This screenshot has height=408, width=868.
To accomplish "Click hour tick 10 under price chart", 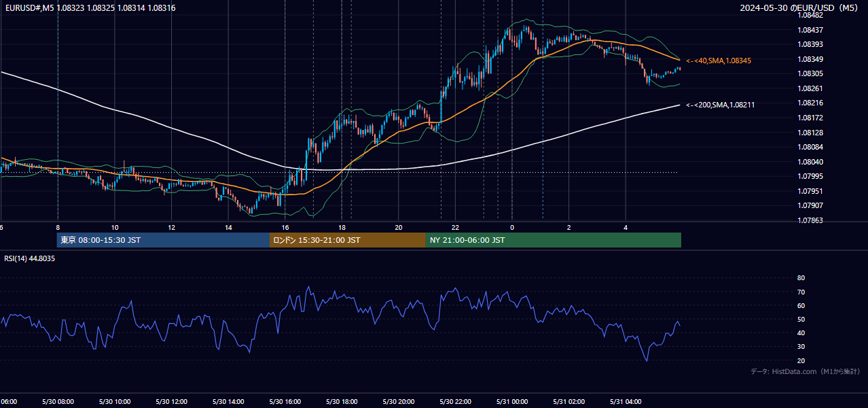I will coord(115,227).
